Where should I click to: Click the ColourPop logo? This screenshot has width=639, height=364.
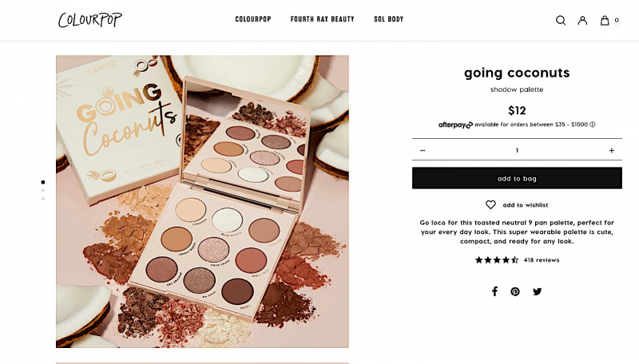[90, 20]
